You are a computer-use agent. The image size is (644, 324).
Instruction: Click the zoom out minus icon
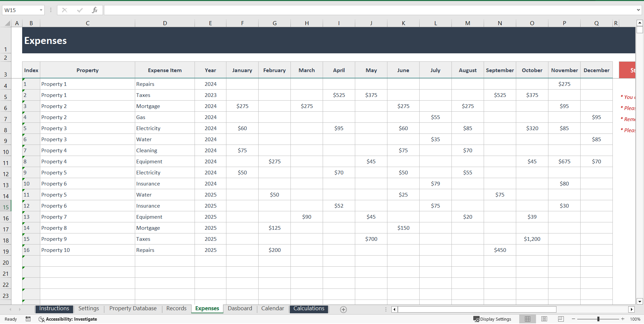[574, 319]
